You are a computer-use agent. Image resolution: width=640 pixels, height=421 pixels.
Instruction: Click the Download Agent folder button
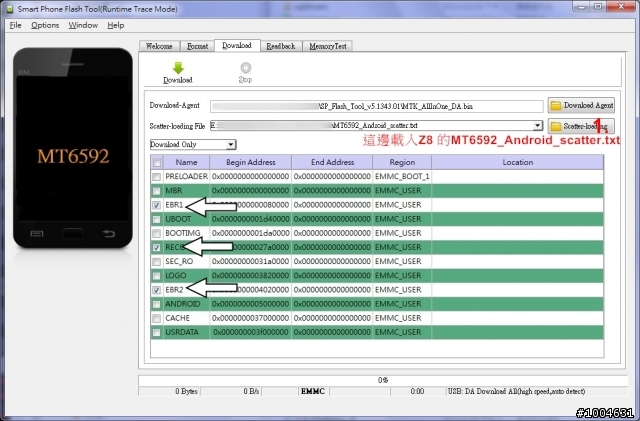(581, 105)
